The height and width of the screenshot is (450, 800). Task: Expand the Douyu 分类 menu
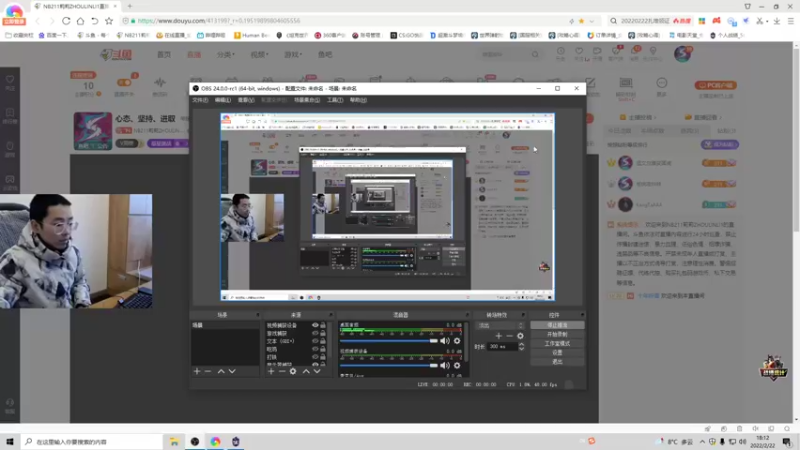(x=226, y=54)
